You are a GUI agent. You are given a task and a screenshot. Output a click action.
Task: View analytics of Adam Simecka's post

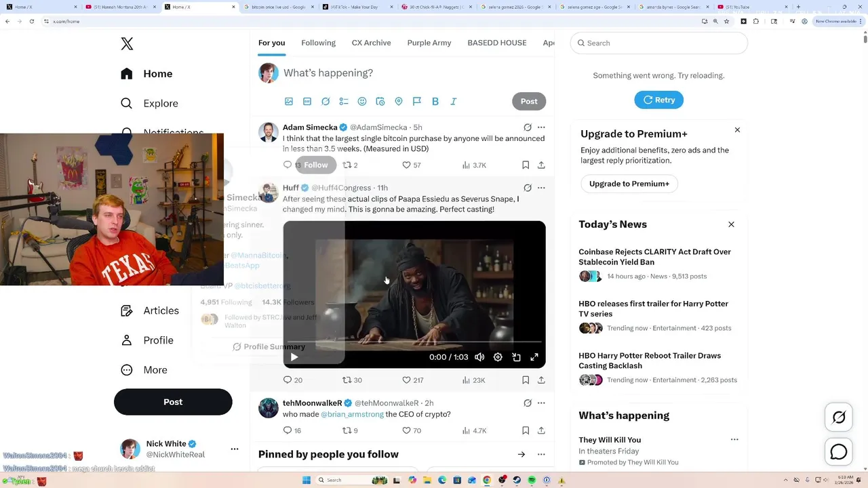(474, 165)
